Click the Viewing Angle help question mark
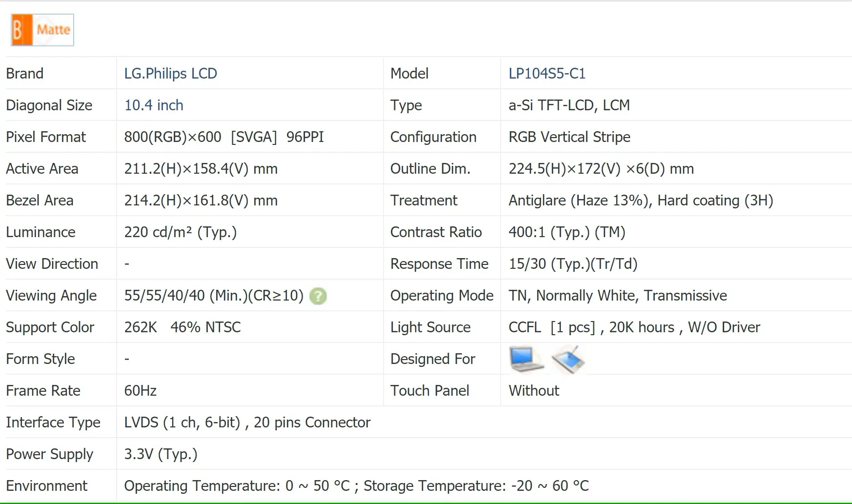 coord(318,296)
